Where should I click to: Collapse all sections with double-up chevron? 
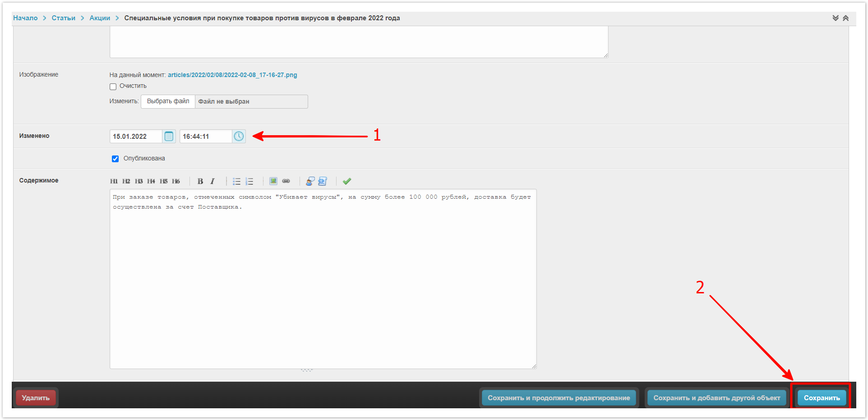(x=845, y=18)
